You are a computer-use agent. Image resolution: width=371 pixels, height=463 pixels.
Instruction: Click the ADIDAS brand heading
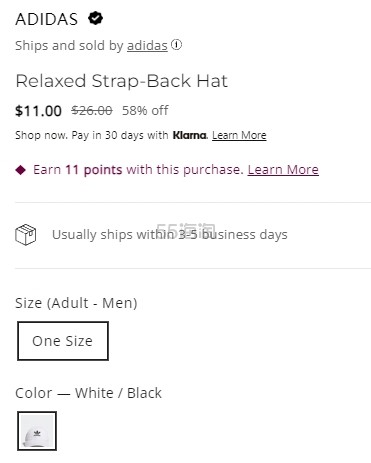pos(47,19)
